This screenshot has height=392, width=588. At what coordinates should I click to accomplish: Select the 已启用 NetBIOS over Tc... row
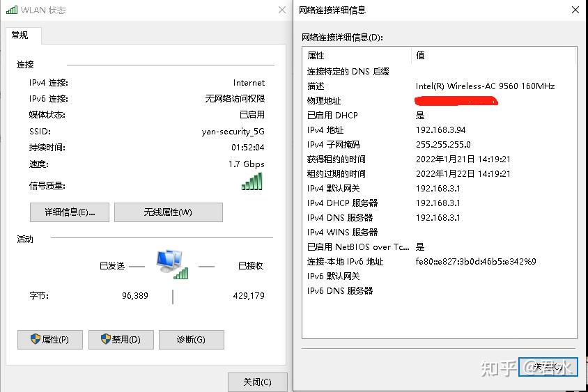[x=440, y=247]
